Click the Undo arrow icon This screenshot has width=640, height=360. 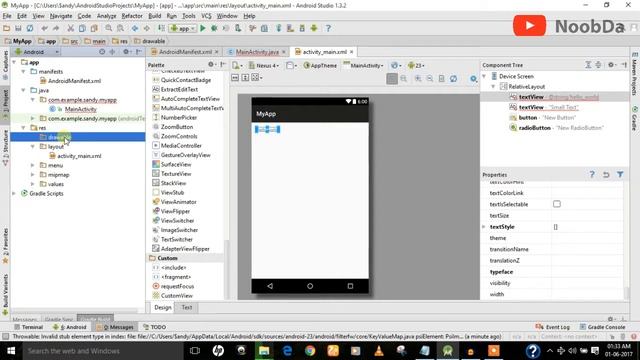(x=44, y=29)
